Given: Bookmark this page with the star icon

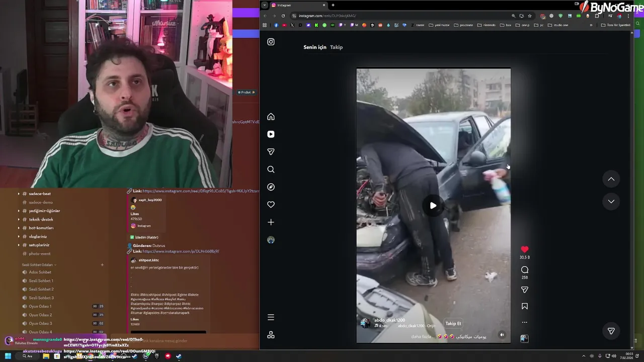Looking at the screenshot, I should (x=529, y=16).
